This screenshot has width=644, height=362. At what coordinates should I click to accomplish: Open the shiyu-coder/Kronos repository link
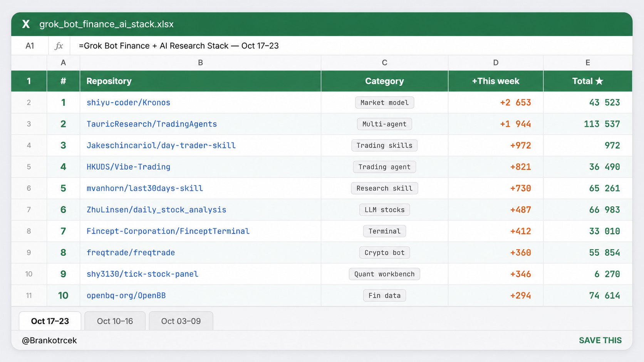click(x=128, y=103)
